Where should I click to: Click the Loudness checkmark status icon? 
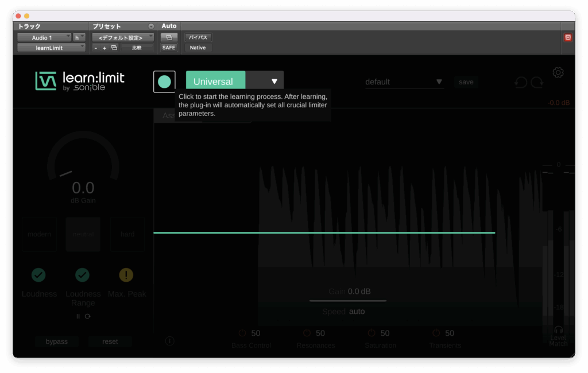[x=38, y=275]
